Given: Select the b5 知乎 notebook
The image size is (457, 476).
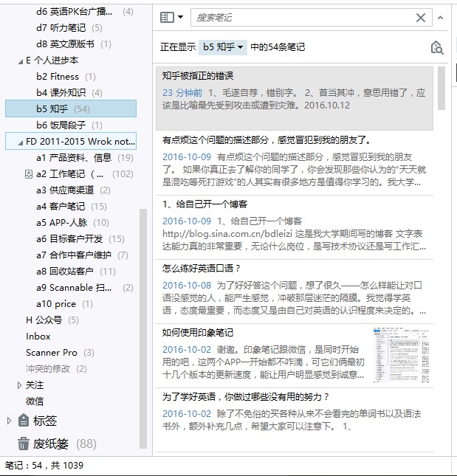Looking at the screenshot, I should click(x=71, y=108).
